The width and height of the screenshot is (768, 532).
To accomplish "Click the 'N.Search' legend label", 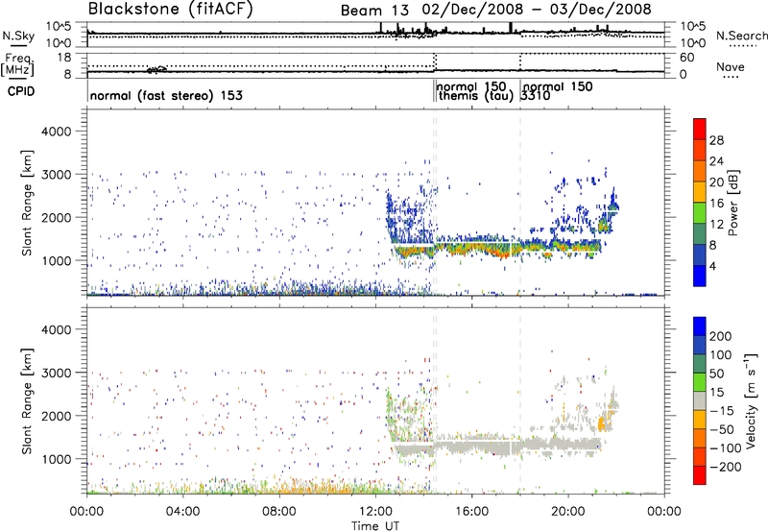I will coord(741,36).
